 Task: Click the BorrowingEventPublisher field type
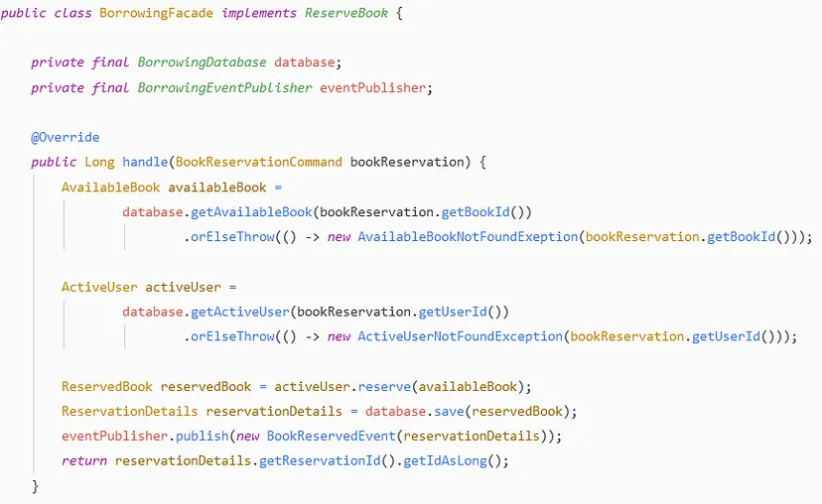224,87
